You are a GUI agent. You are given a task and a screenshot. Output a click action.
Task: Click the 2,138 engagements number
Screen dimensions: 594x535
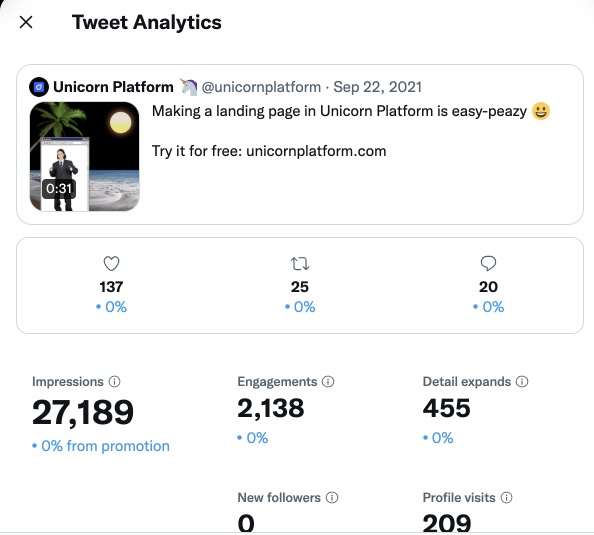(271, 408)
